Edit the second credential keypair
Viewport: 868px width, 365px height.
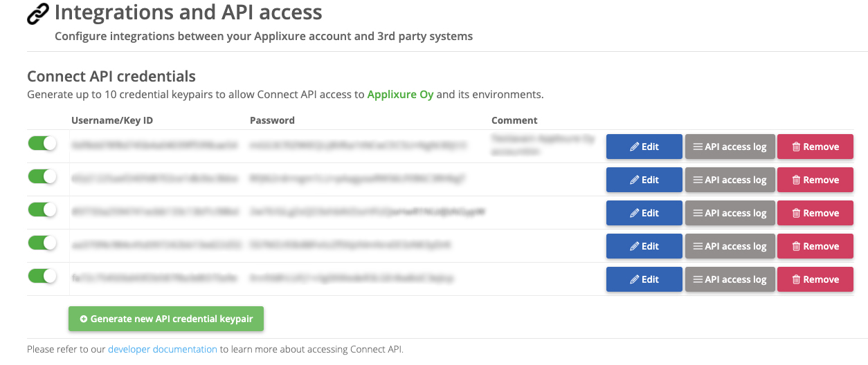[x=644, y=180]
